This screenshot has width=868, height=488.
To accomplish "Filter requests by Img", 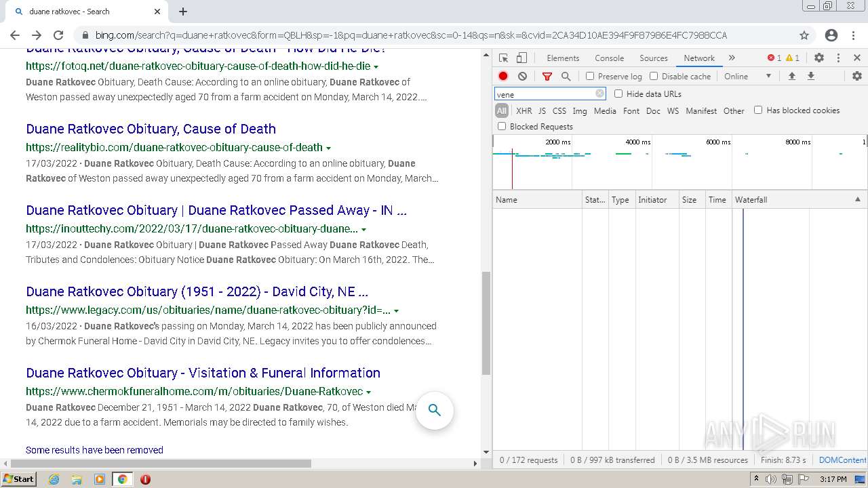I will (580, 110).
